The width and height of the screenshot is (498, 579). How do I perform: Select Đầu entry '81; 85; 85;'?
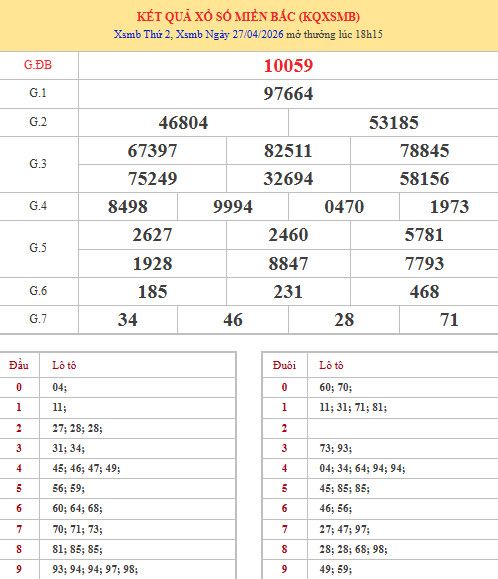77,549
